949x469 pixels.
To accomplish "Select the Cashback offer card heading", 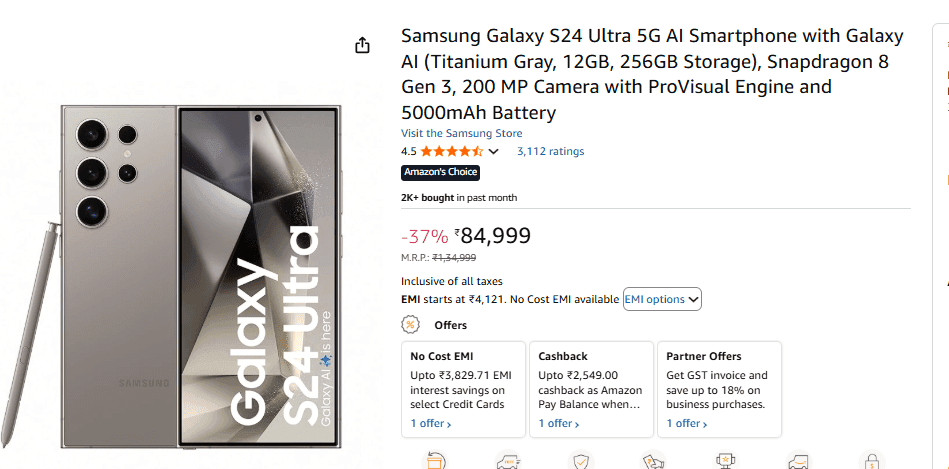I will pyautogui.click(x=563, y=356).
